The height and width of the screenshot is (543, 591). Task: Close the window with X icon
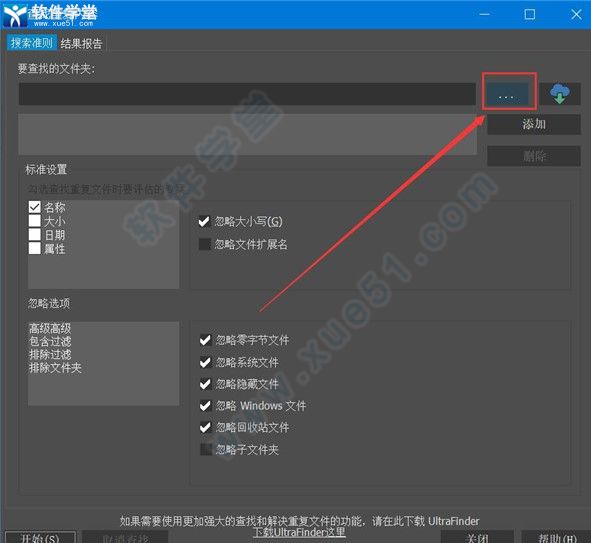576,15
